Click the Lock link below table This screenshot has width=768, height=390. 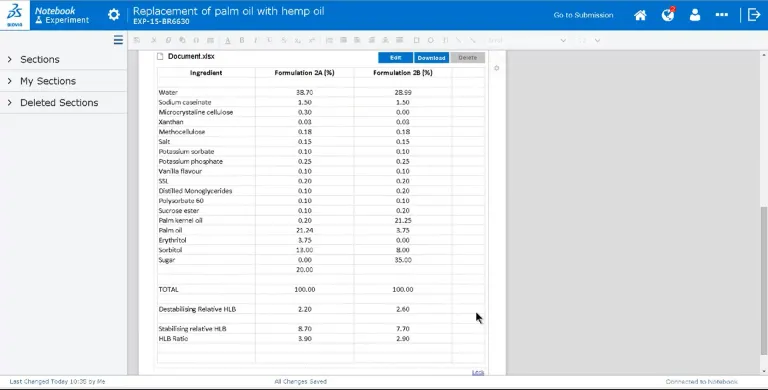point(478,373)
